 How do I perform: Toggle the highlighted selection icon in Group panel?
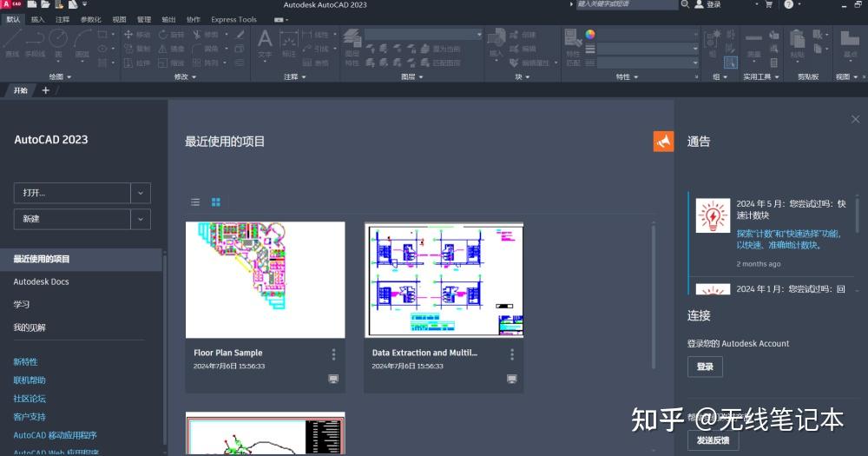point(731,63)
